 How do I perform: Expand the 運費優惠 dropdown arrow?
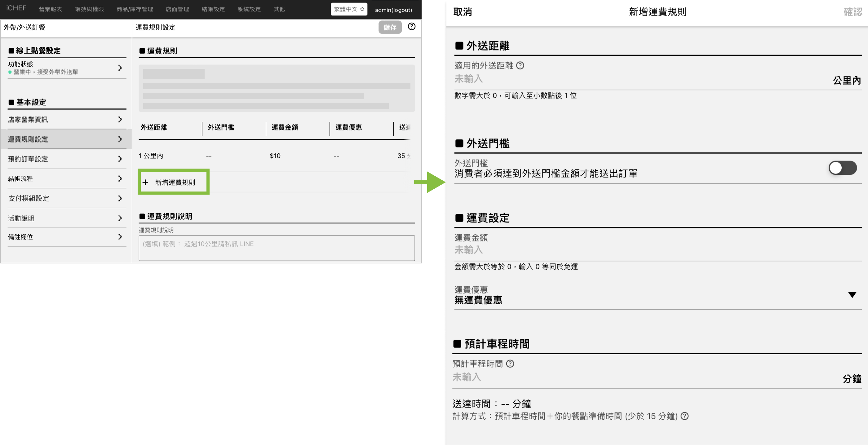[x=852, y=295]
